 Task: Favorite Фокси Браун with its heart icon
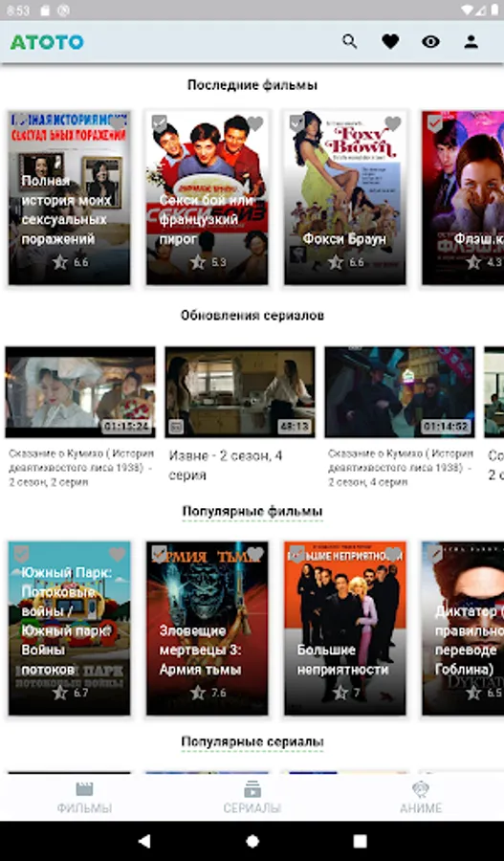click(392, 123)
